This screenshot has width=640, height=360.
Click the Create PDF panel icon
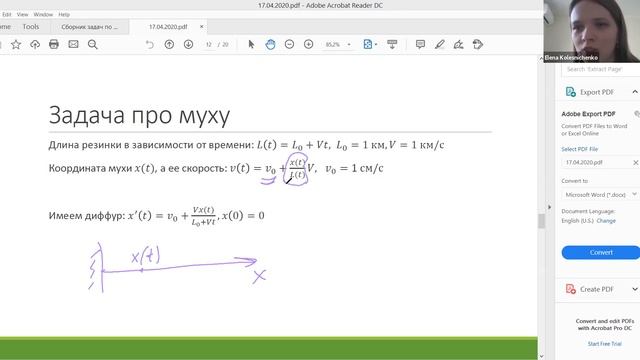coord(571,289)
